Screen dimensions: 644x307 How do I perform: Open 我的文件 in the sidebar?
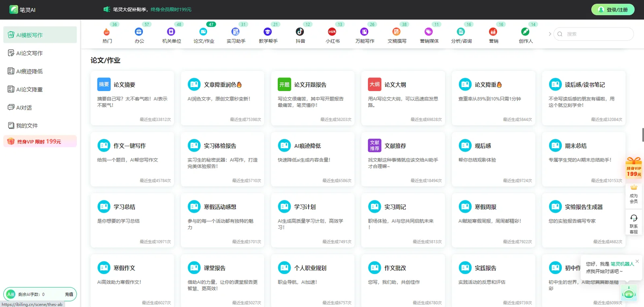40,126
